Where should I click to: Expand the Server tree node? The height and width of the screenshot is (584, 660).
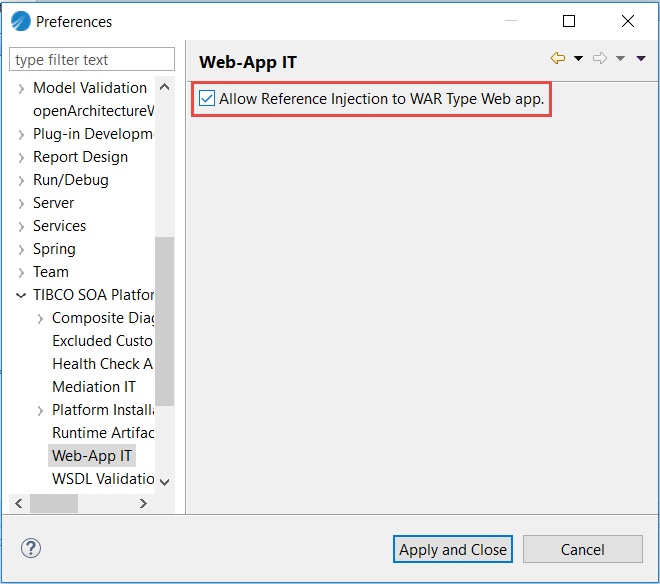point(21,204)
